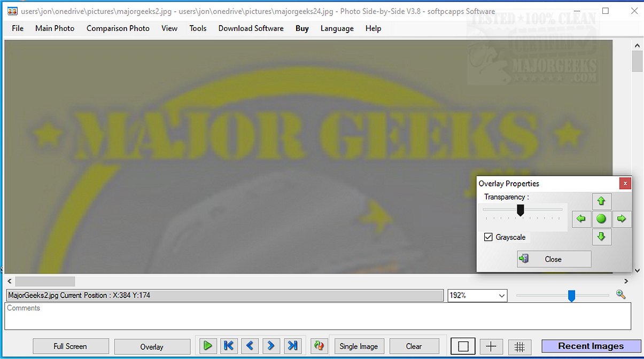
Task: Jump to the first image
Action: pos(229,346)
